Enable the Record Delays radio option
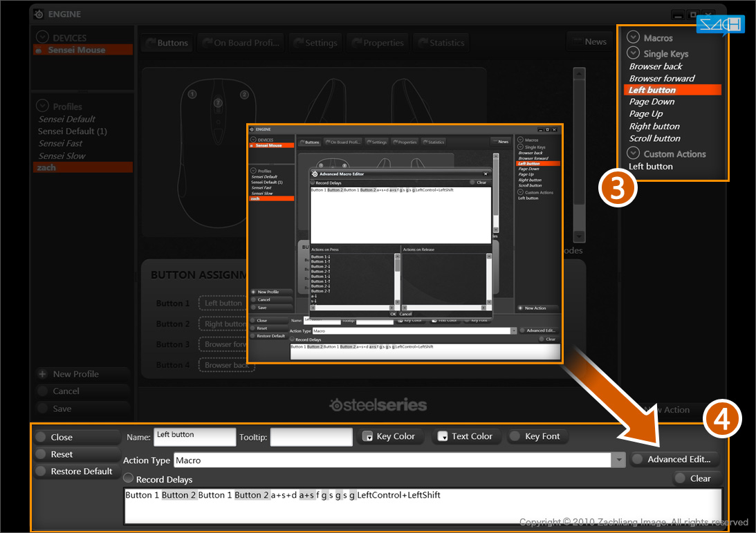Image resolution: width=756 pixels, height=533 pixels. click(128, 478)
